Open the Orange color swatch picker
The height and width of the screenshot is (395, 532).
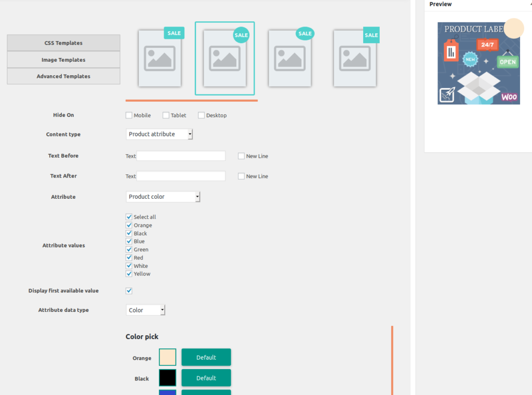167,358
